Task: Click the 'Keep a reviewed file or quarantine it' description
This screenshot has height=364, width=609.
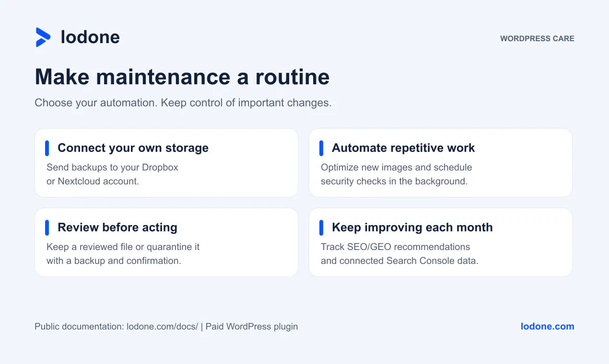Action: pos(123,254)
